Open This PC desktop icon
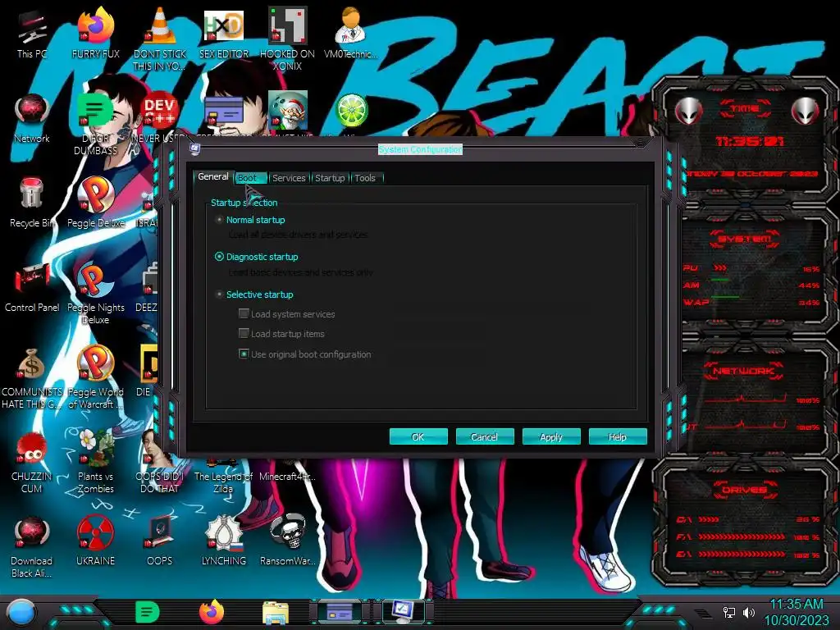The height and width of the screenshot is (630, 840). click(x=31, y=34)
